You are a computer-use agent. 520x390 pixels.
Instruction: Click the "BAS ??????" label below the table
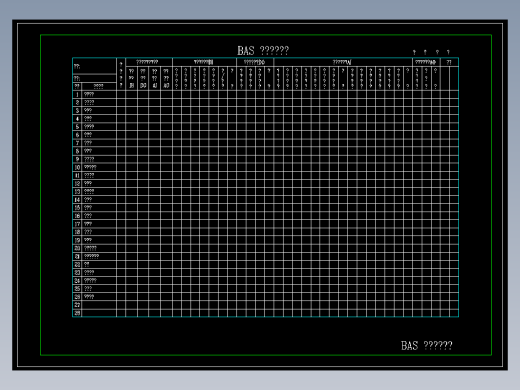pos(427,345)
